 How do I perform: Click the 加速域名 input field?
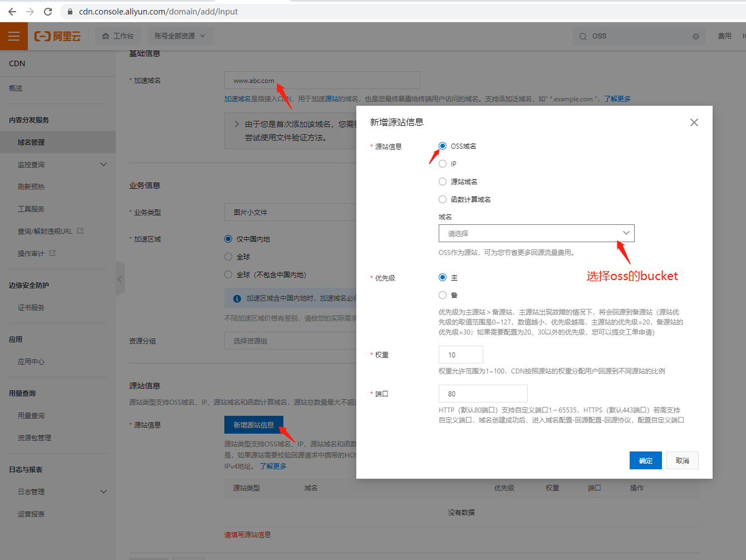click(x=322, y=80)
